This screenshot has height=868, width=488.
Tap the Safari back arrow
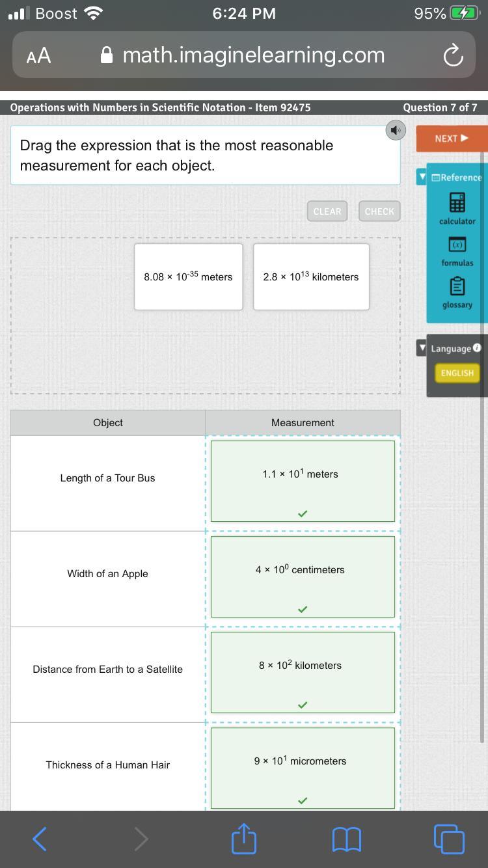point(39,839)
